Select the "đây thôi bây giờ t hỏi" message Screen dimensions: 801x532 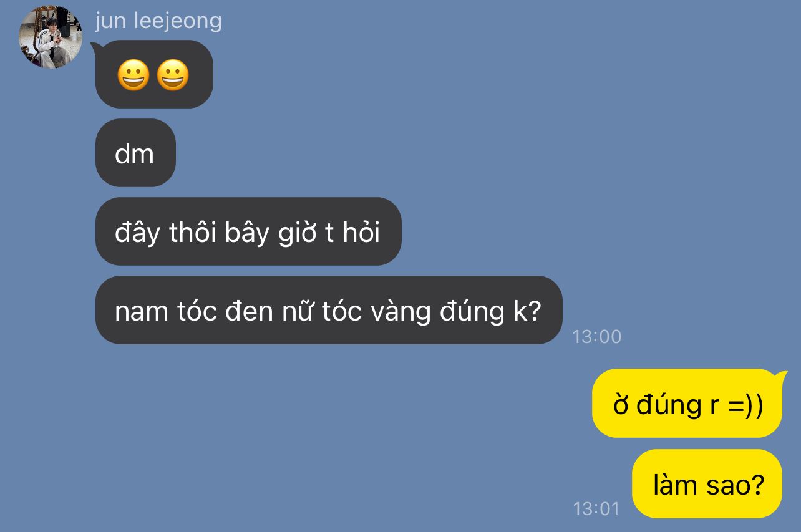(x=248, y=231)
